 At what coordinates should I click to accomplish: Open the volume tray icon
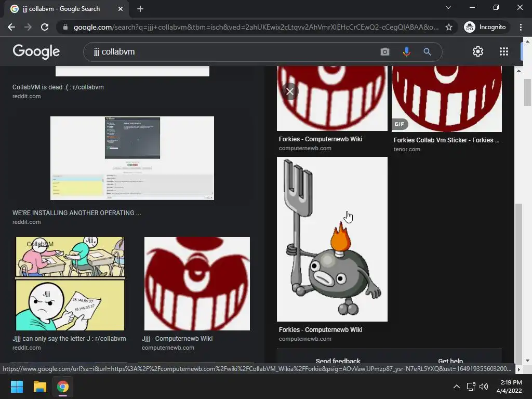point(484,387)
